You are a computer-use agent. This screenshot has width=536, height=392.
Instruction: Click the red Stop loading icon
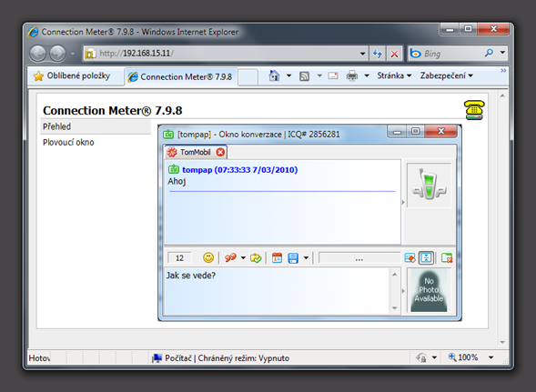click(x=394, y=54)
